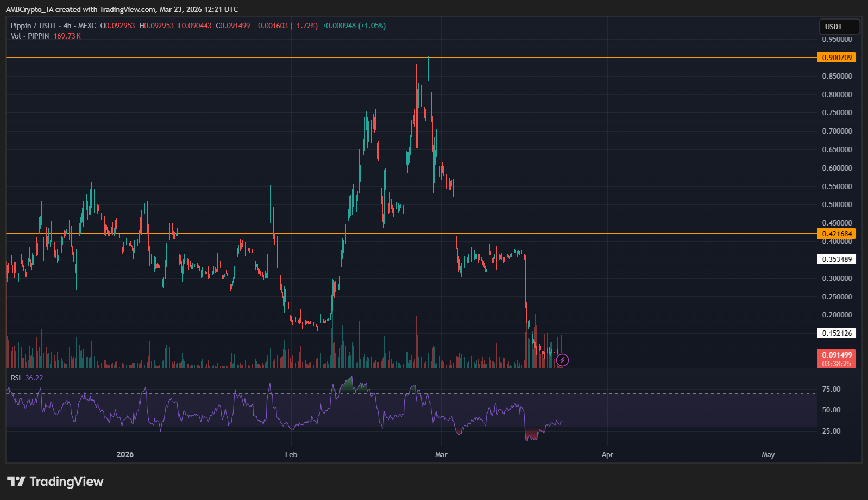The width and height of the screenshot is (868, 500).
Task: Select the RSI indicator label
Action: click(16, 378)
